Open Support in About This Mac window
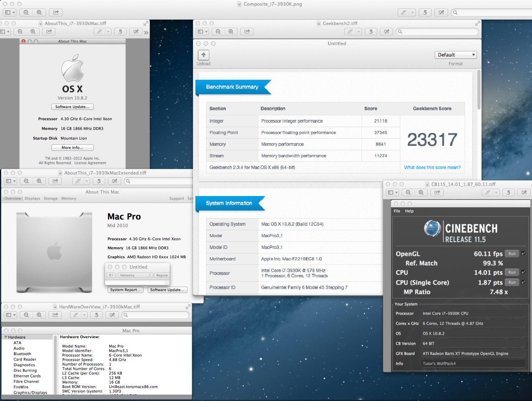532x401 pixels. point(176,199)
